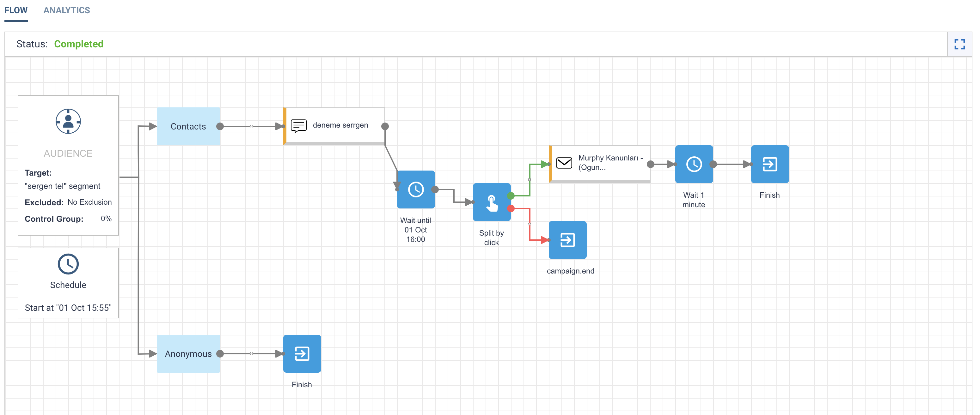The height and width of the screenshot is (415, 980).
Task: Select the Contacts branch box
Action: (x=188, y=126)
